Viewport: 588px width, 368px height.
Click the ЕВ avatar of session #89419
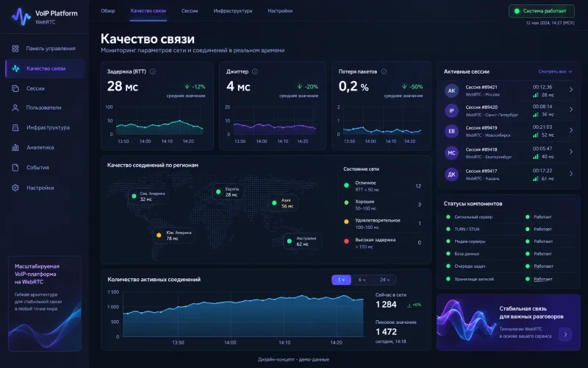(451, 132)
